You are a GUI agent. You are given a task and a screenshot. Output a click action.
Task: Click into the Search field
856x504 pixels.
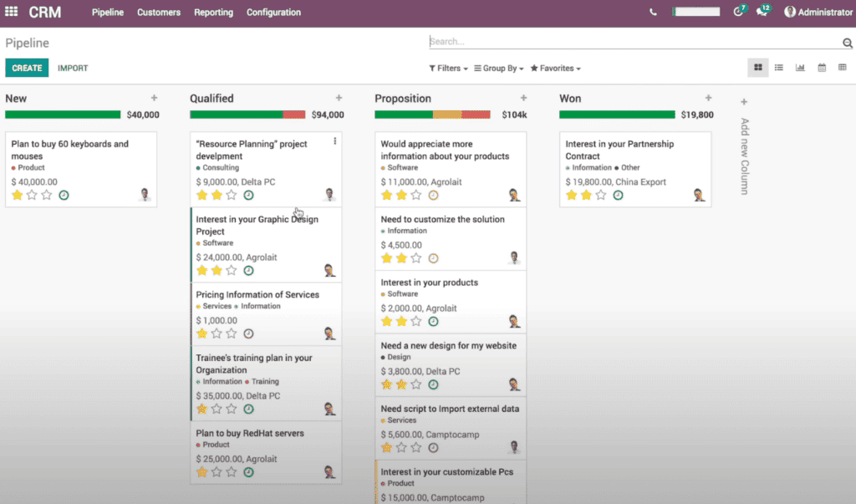point(635,42)
